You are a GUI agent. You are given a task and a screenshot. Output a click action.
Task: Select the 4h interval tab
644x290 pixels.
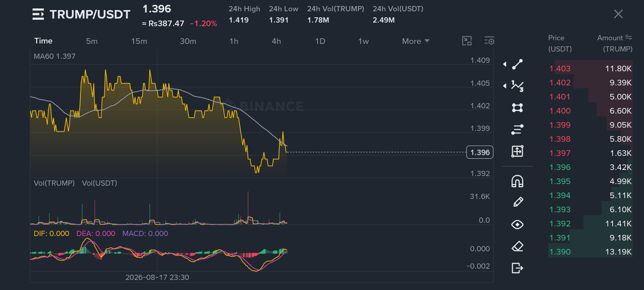(x=276, y=41)
